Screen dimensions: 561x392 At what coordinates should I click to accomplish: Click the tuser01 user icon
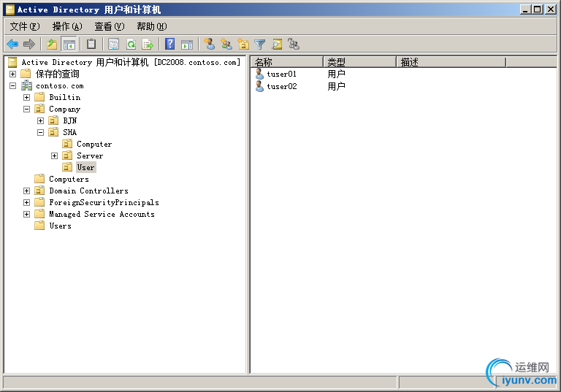pyautogui.click(x=260, y=74)
